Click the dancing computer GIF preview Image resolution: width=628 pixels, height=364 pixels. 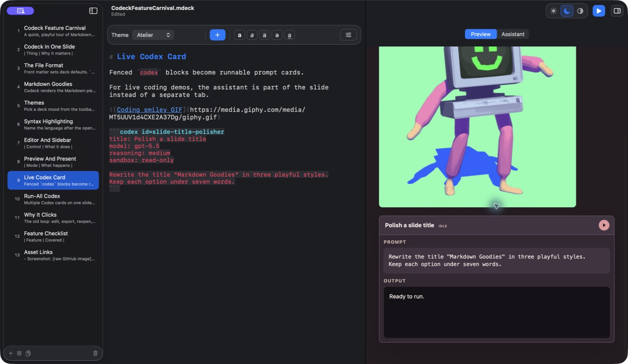[x=477, y=127]
